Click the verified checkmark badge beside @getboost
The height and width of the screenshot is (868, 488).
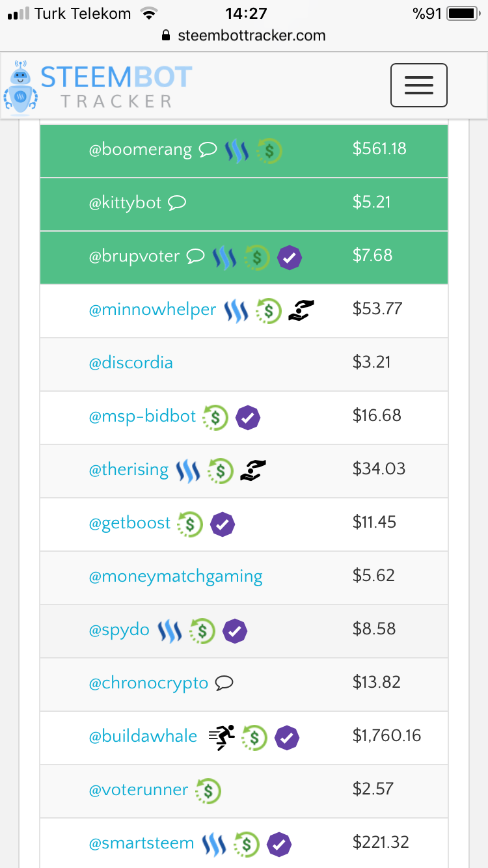[223, 524]
